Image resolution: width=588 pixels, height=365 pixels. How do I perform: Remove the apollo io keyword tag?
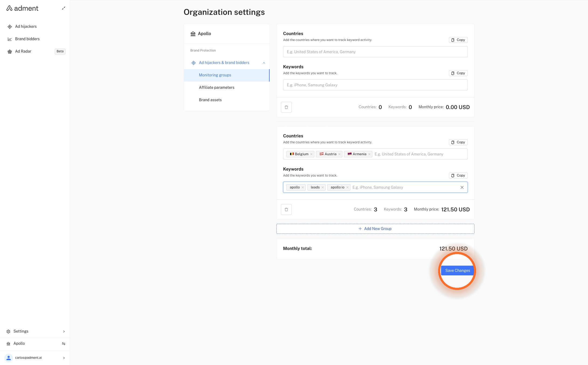[348, 187]
